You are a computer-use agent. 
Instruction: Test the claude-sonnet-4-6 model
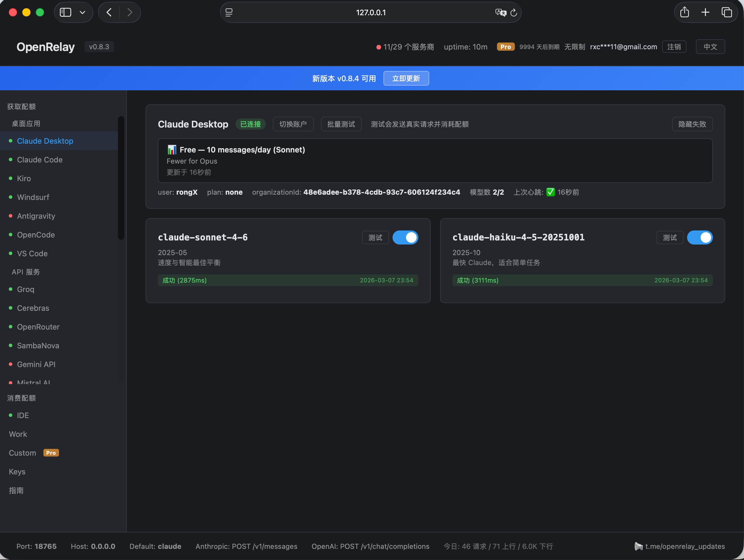point(375,238)
